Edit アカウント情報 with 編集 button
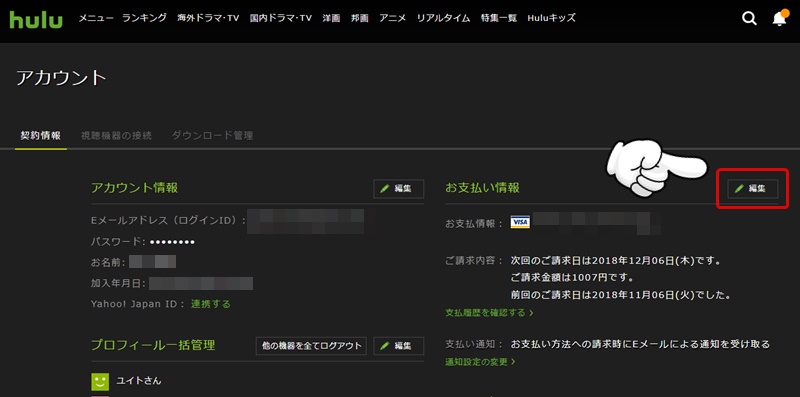 [x=398, y=188]
